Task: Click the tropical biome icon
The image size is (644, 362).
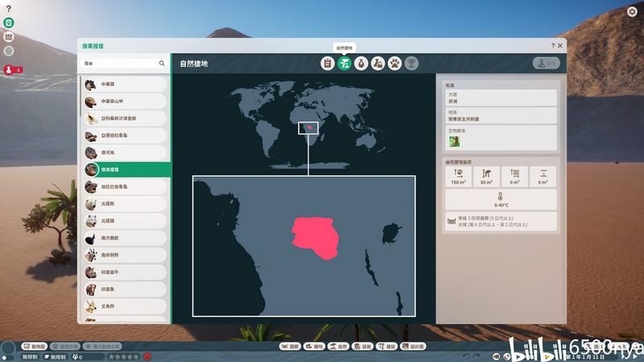Action: point(454,142)
